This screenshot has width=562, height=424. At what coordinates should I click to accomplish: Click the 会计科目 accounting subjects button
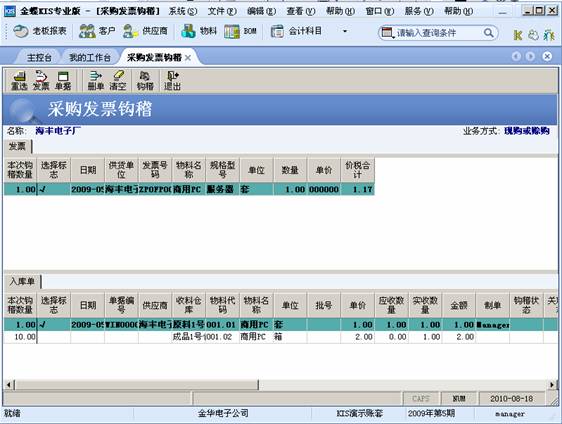point(296,32)
